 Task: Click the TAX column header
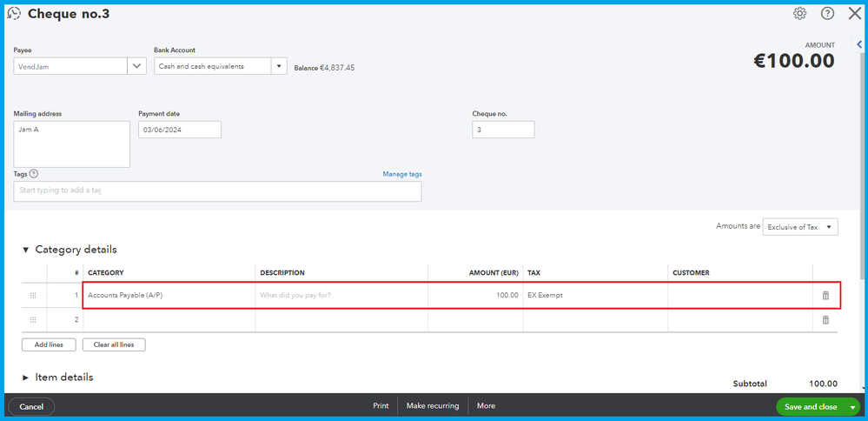(533, 273)
